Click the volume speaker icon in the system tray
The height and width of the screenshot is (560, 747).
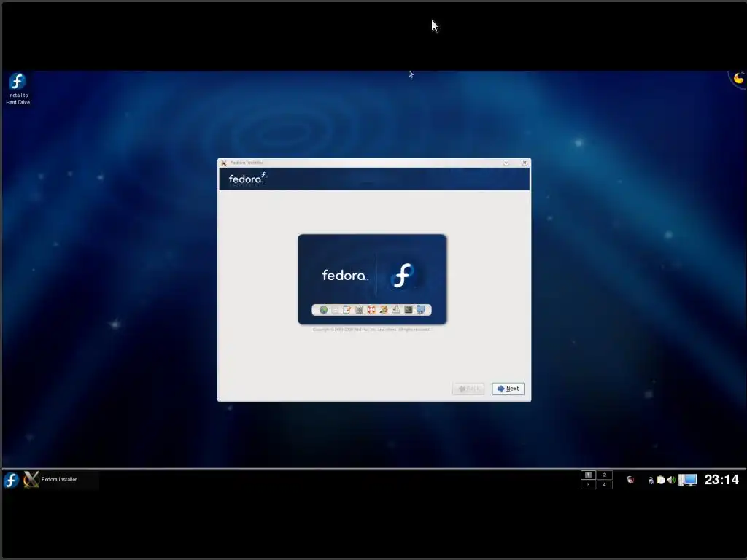click(671, 480)
